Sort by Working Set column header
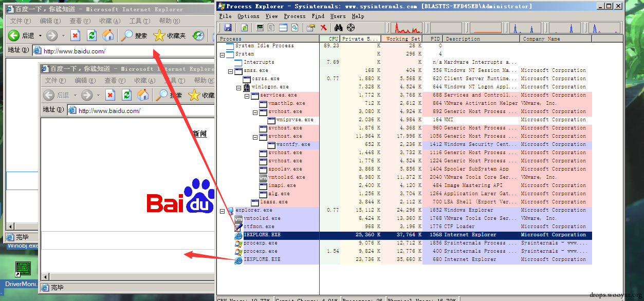 coord(402,39)
